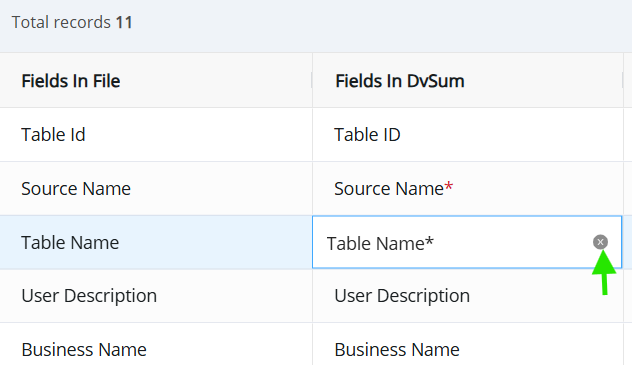Click the red asterisk on Source Name

click(449, 186)
